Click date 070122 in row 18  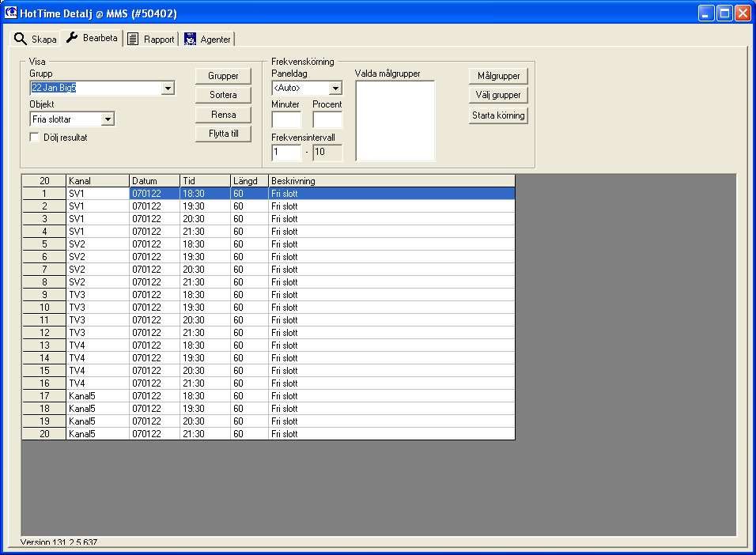(x=154, y=409)
